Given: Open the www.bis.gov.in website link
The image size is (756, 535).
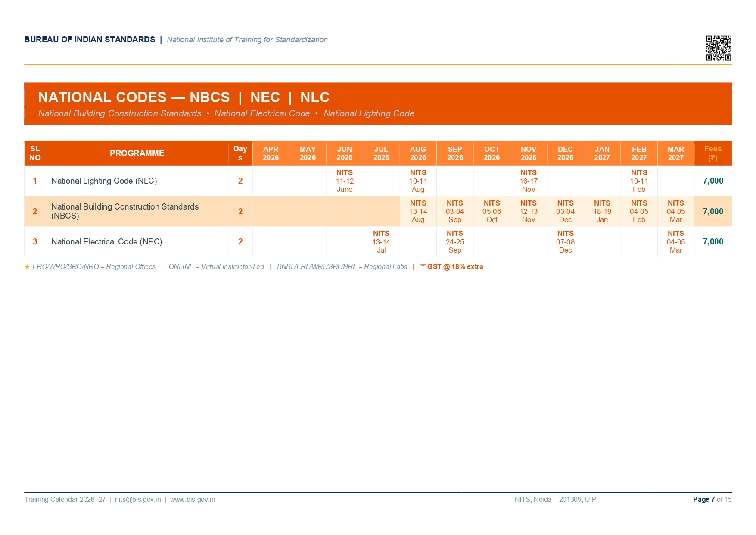Looking at the screenshot, I should [193, 500].
